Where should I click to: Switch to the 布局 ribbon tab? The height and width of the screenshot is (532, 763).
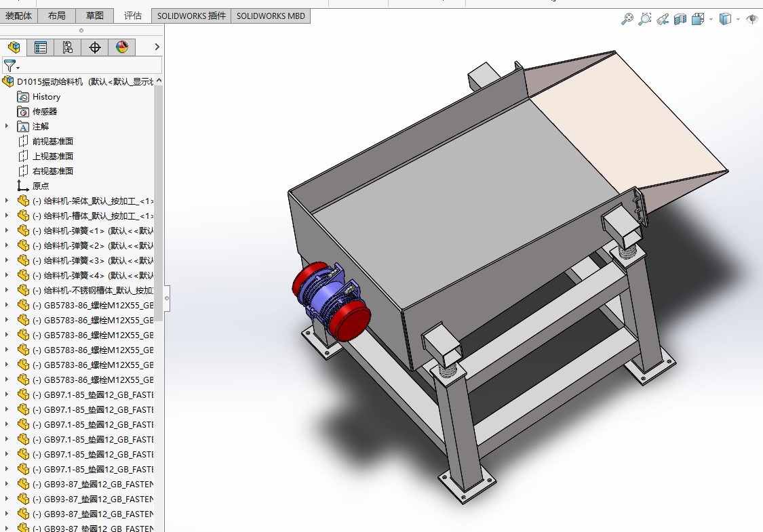tap(56, 16)
